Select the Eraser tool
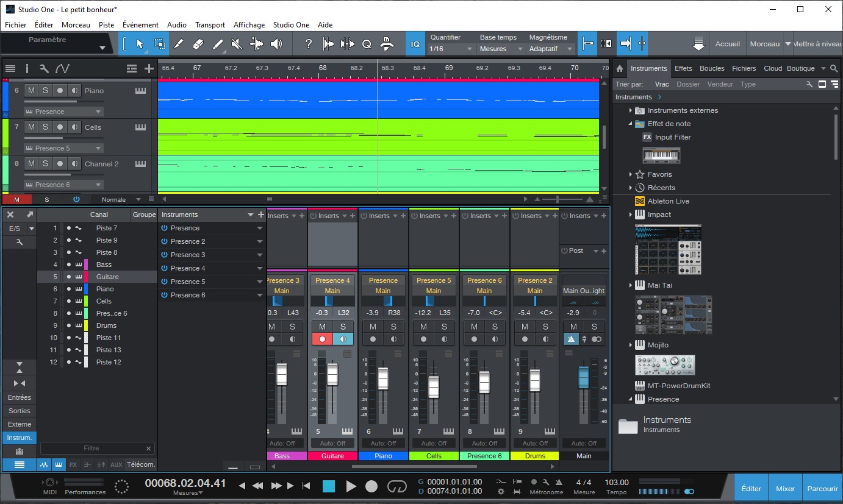 (198, 44)
